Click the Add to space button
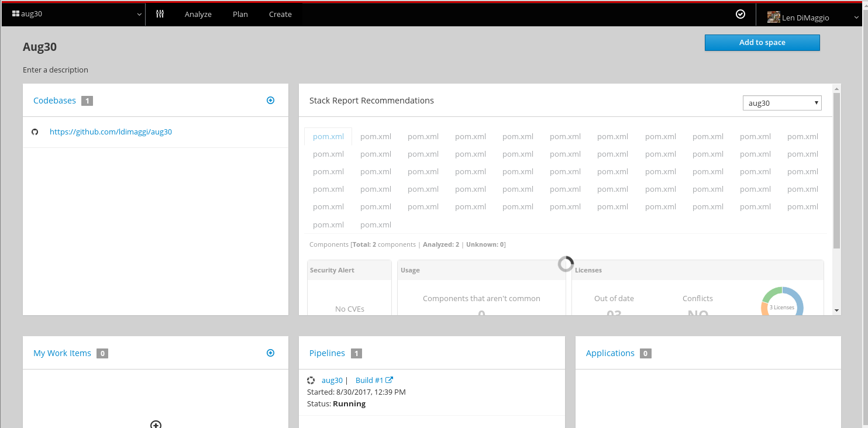This screenshot has width=868, height=428. click(x=762, y=42)
